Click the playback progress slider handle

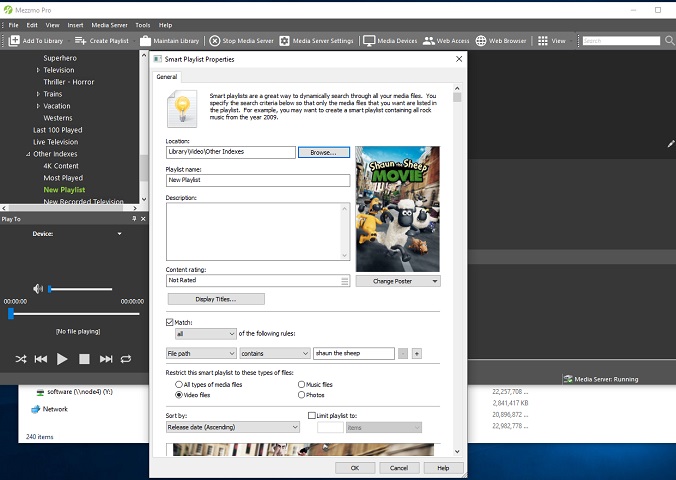pos(11,314)
